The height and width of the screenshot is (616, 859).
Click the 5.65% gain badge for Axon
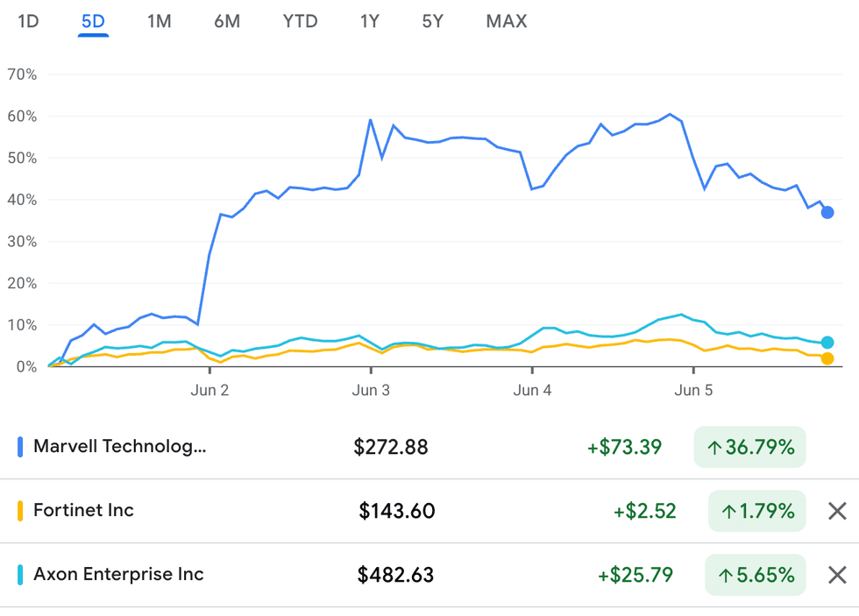755,575
